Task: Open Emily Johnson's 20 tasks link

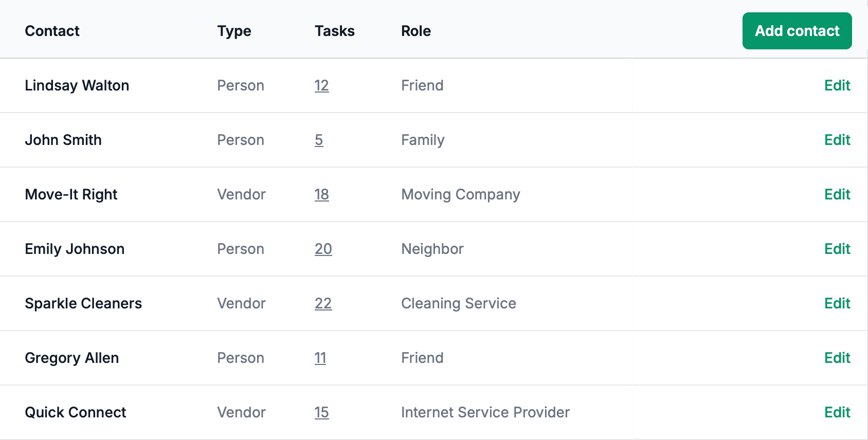Action: point(323,249)
